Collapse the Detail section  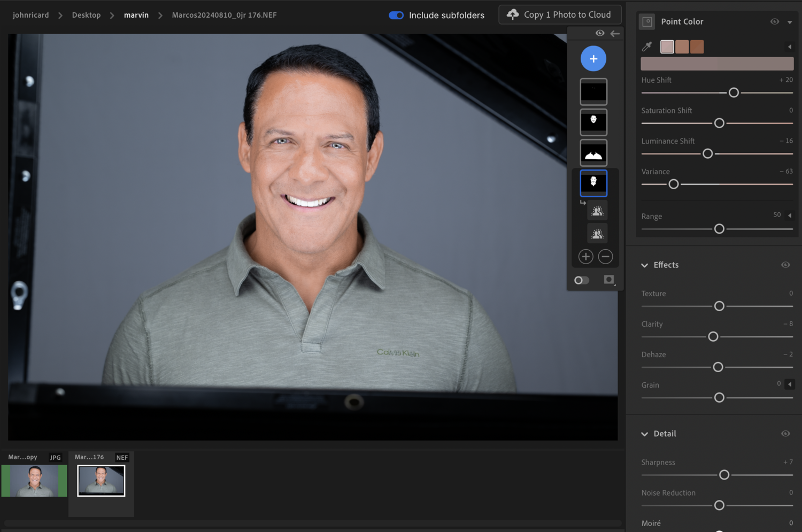point(645,434)
